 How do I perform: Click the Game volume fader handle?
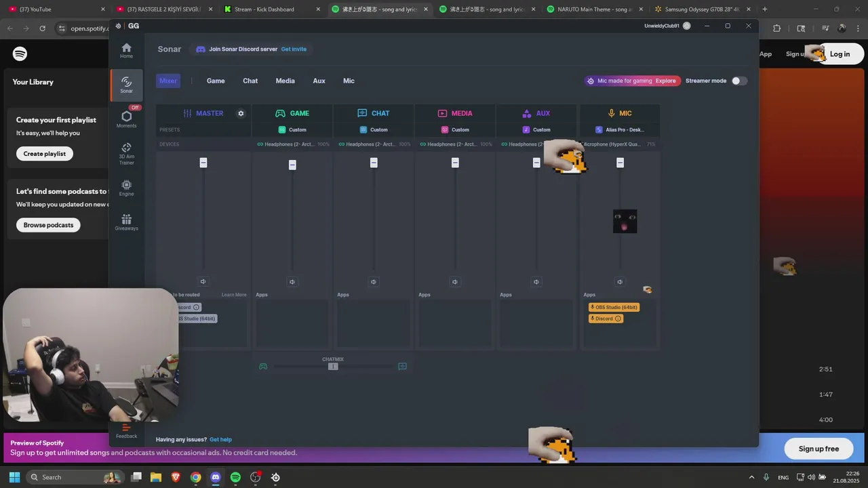(x=292, y=165)
